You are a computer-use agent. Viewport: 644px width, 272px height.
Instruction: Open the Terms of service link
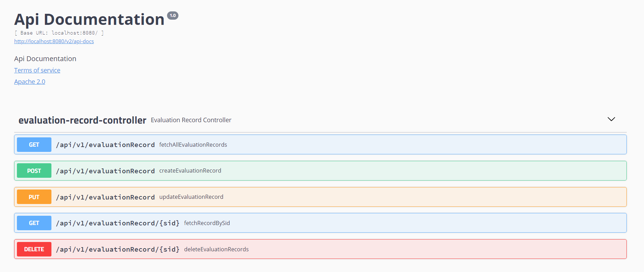37,70
